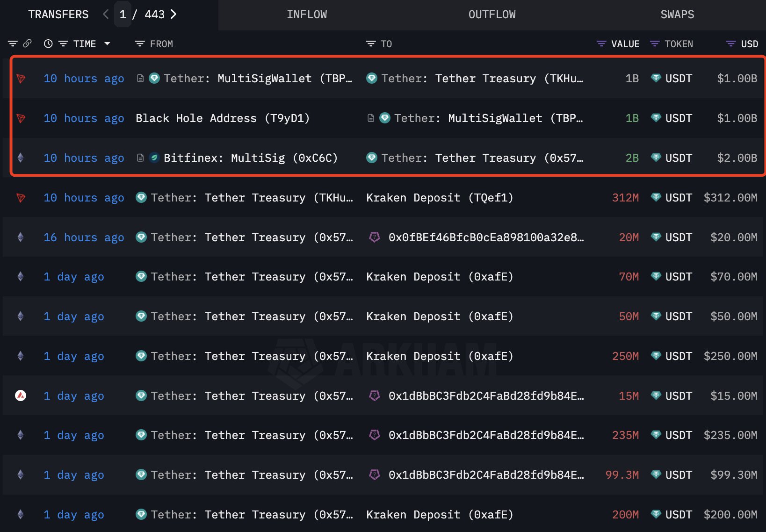Switch to the INFLOW tab
Image resolution: width=766 pixels, height=532 pixels.
pyautogui.click(x=307, y=14)
